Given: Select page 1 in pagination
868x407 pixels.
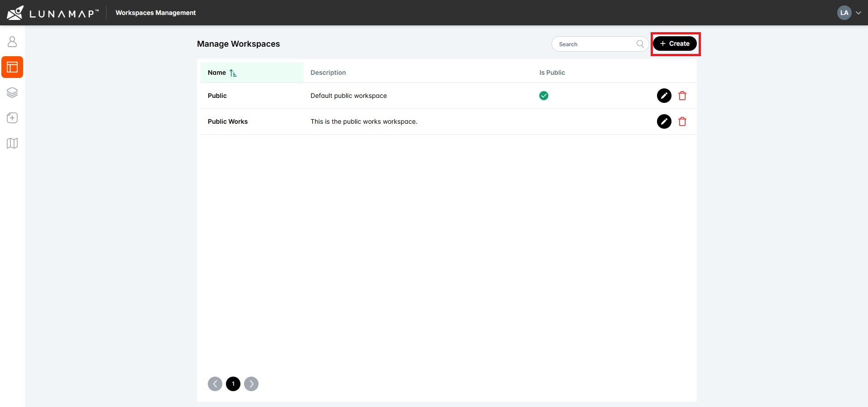Looking at the screenshot, I should [233, 384].
